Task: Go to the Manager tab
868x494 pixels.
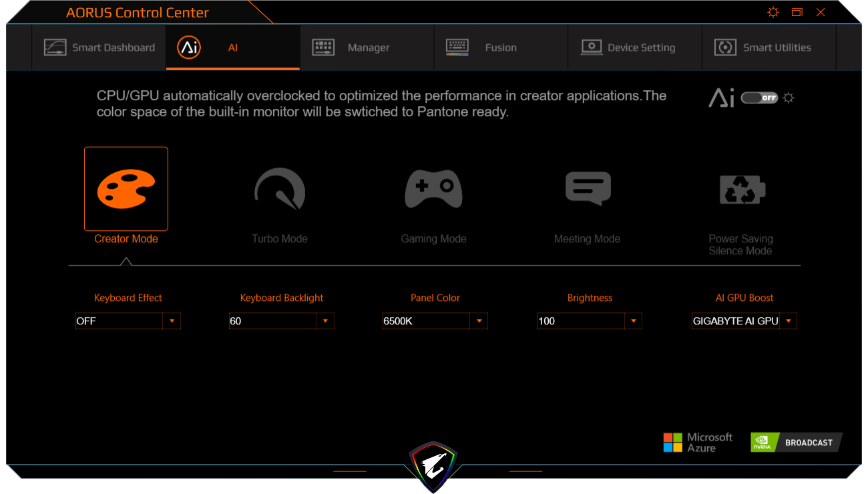Action: 367,47
